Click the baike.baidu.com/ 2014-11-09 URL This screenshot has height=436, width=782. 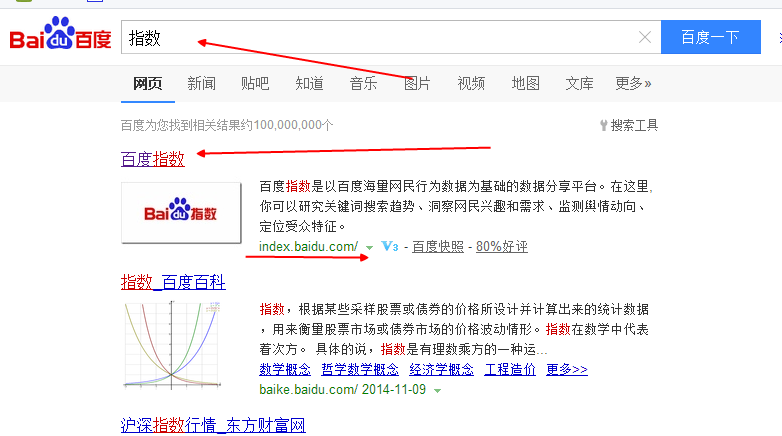[343, 390]
